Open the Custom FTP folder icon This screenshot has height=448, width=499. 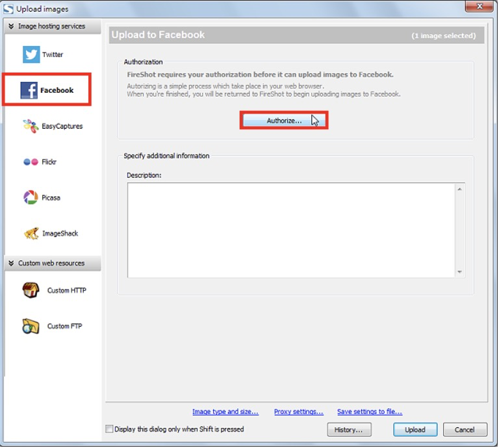pyautogui.click(x=31, y=326)
